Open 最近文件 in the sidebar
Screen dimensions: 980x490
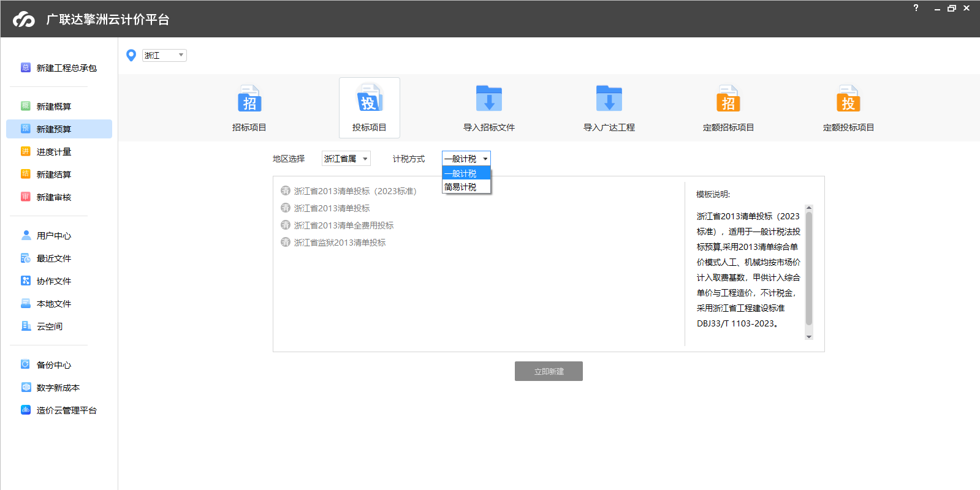(x=54, y=258)
